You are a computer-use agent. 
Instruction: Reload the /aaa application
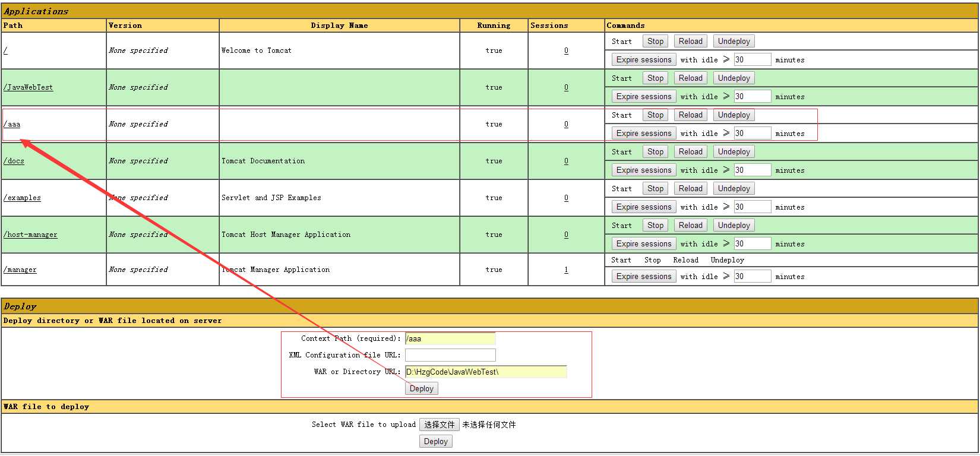click(690, 115)
